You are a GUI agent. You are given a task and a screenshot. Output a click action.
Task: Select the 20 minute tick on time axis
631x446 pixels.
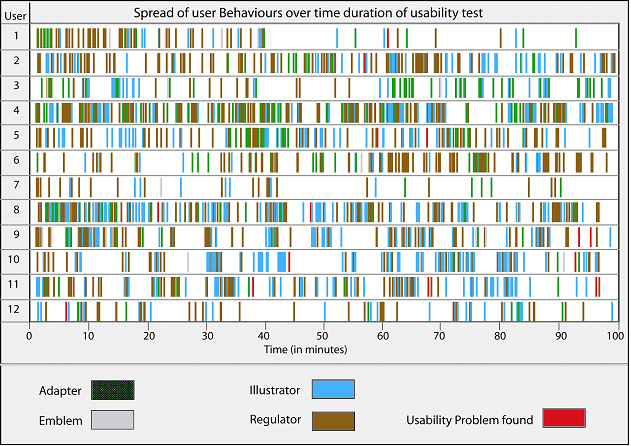click(147, 336)
